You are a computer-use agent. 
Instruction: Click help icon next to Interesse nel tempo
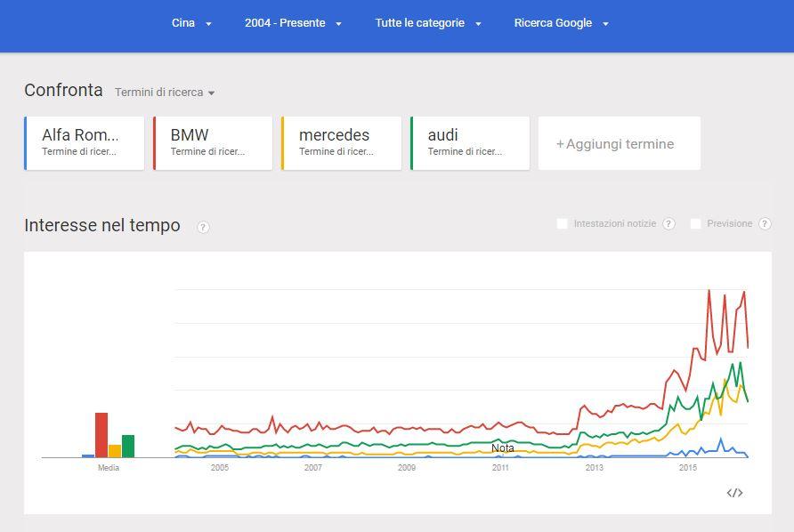point(203,227)
